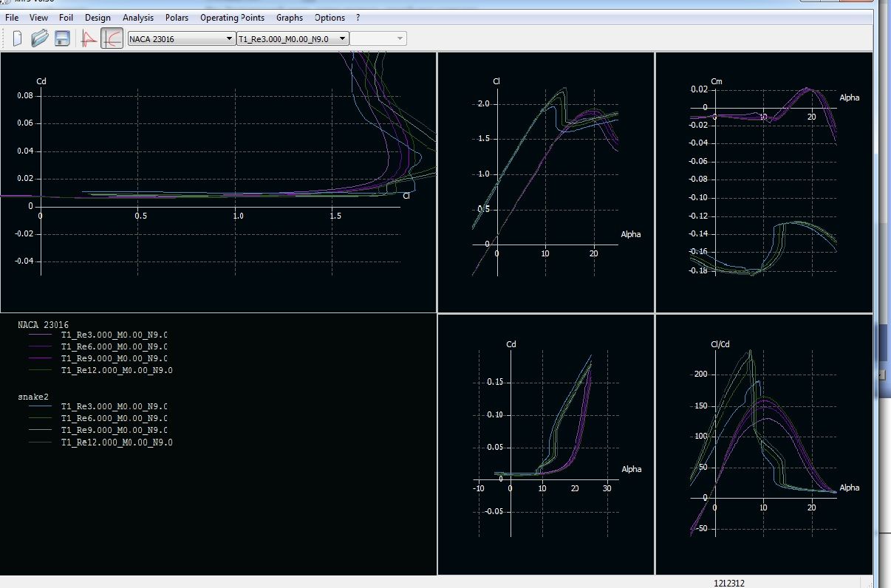Open the Polars menu
Image resolution: width=891 pixels, height=588 pixels.
click(x=177, y=17)
